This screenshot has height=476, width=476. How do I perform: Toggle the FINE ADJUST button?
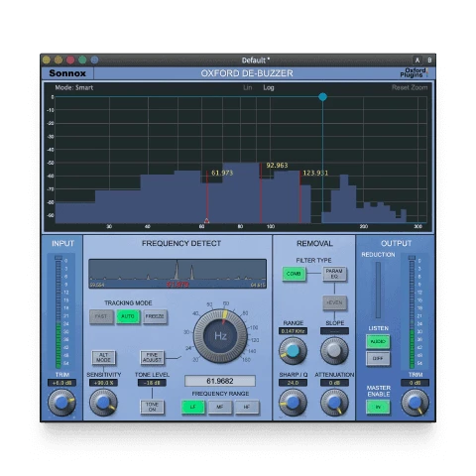point(152,357)
